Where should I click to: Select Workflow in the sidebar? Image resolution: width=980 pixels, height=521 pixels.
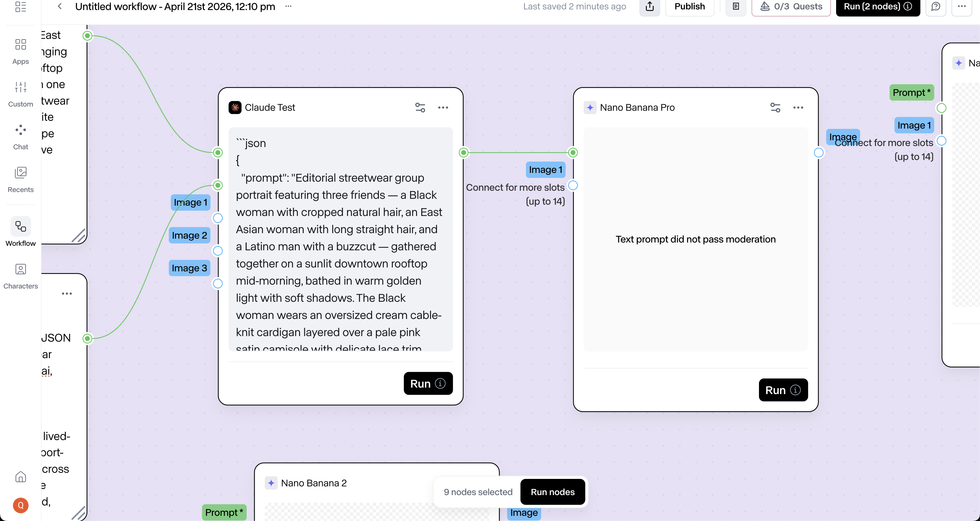pyautogui.click(x=20, y=232)
